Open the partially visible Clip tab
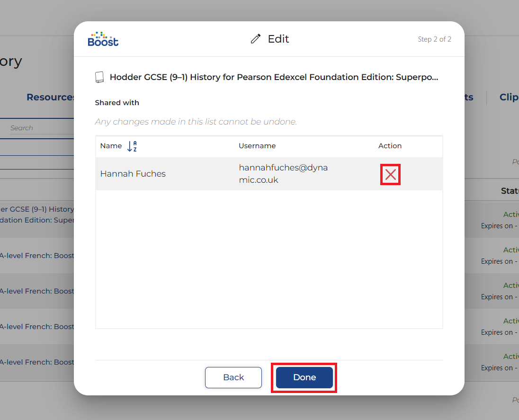Screen dimensions: 519x420 509,97
